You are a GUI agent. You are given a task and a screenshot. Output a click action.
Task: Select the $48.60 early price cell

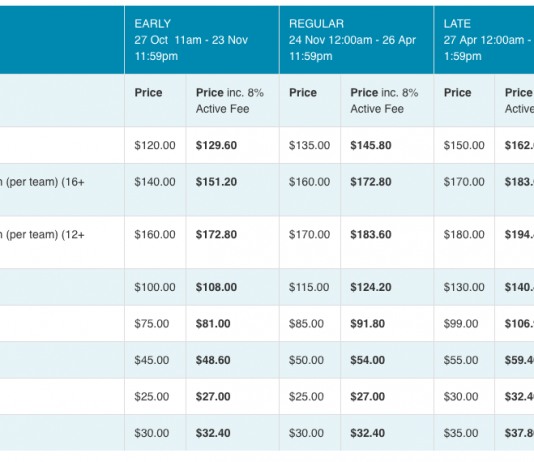pos(213,360)
